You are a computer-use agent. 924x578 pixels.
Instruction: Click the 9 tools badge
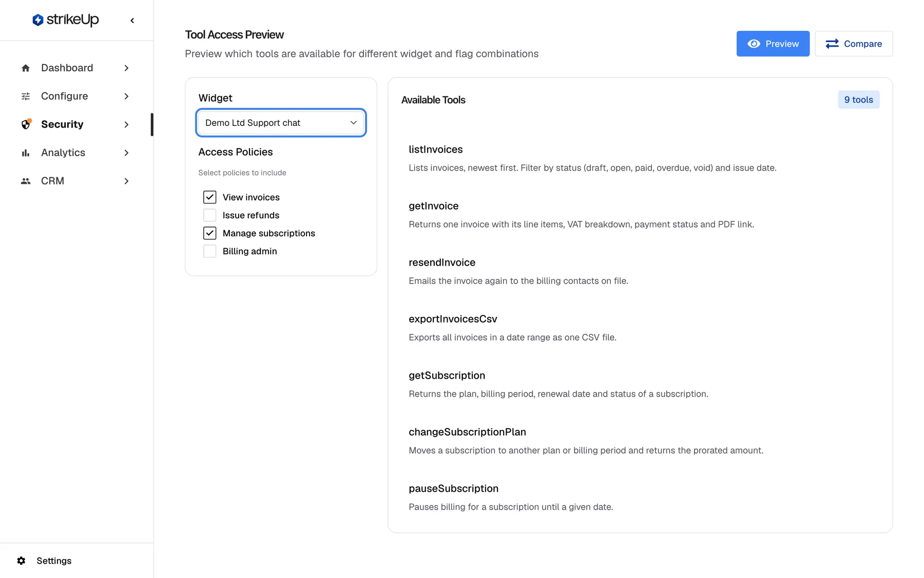click(x=858, y=100)
